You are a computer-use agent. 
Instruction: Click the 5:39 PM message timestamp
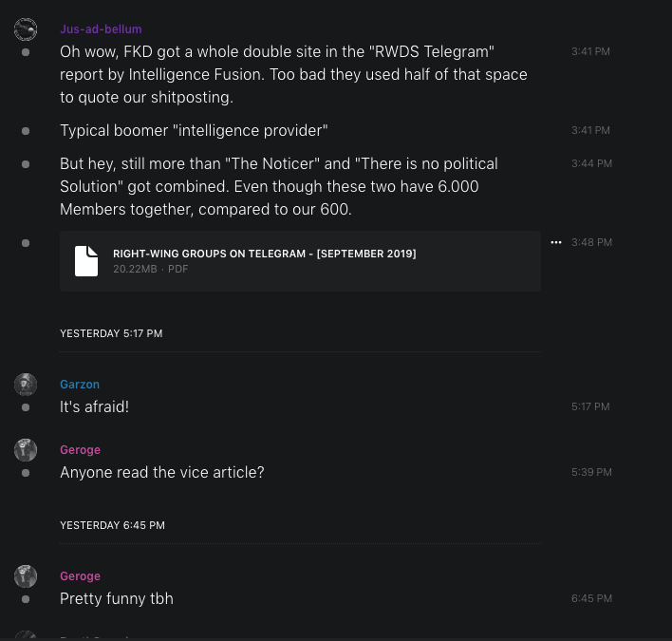click(591, 472)
